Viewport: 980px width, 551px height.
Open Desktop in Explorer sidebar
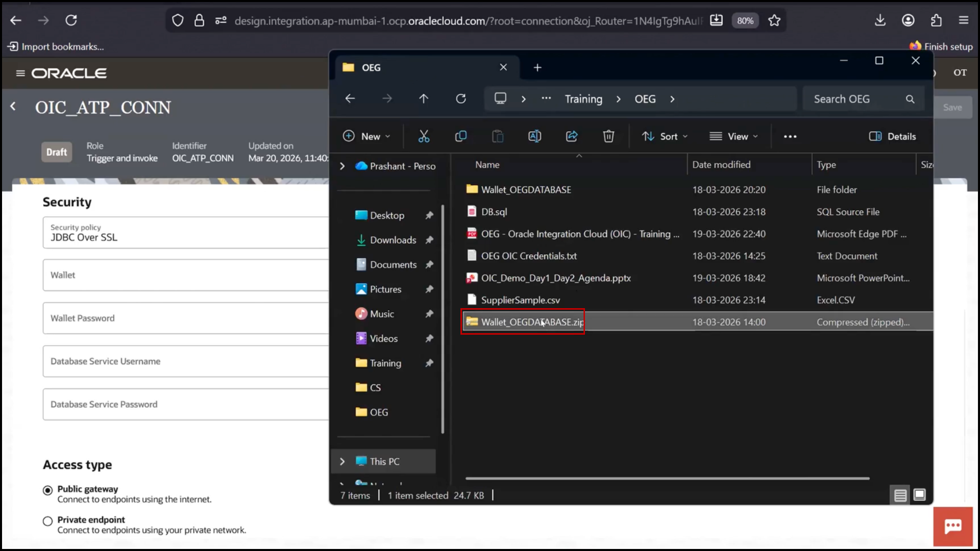[x=387, y=215]
